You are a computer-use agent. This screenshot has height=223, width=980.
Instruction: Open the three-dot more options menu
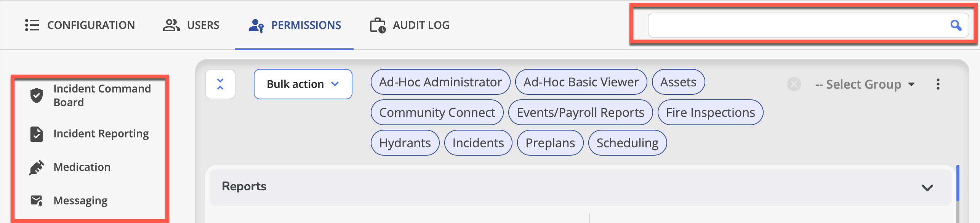click(x=938, y=84)
